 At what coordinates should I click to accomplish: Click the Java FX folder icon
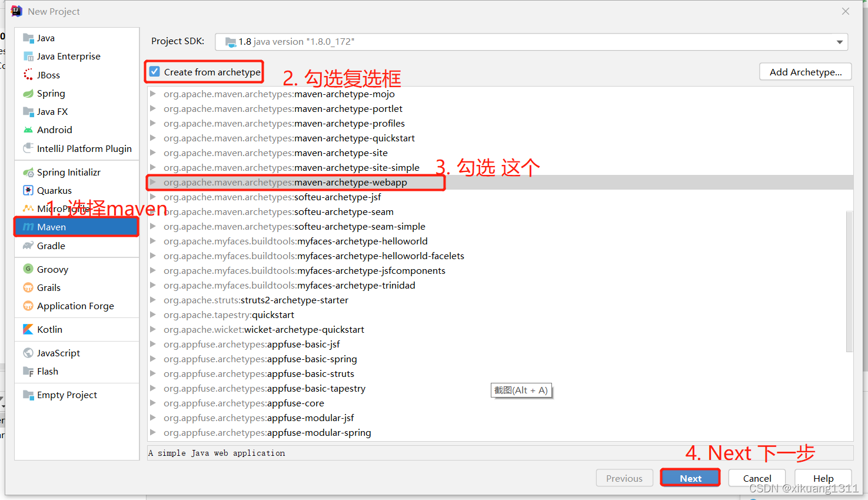(x=28, y=111)
